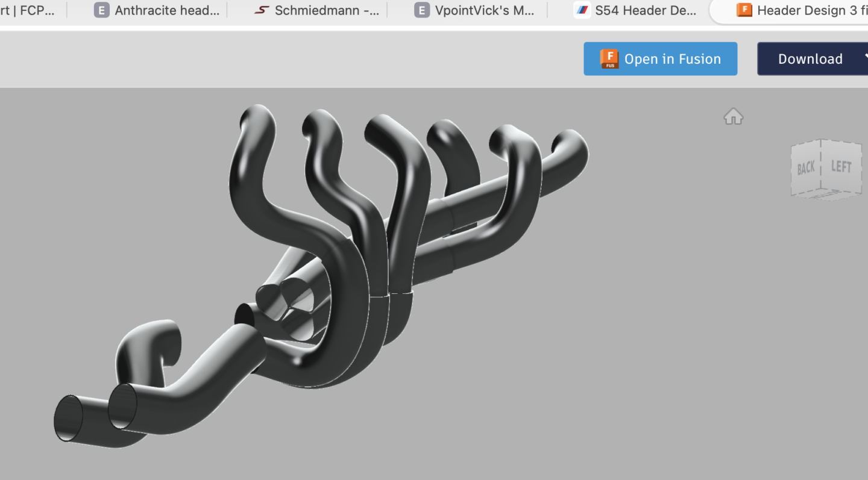The image size is (868, 480).
Task: Click the Open in Fusion button
Action: click(x=660, y=58)
